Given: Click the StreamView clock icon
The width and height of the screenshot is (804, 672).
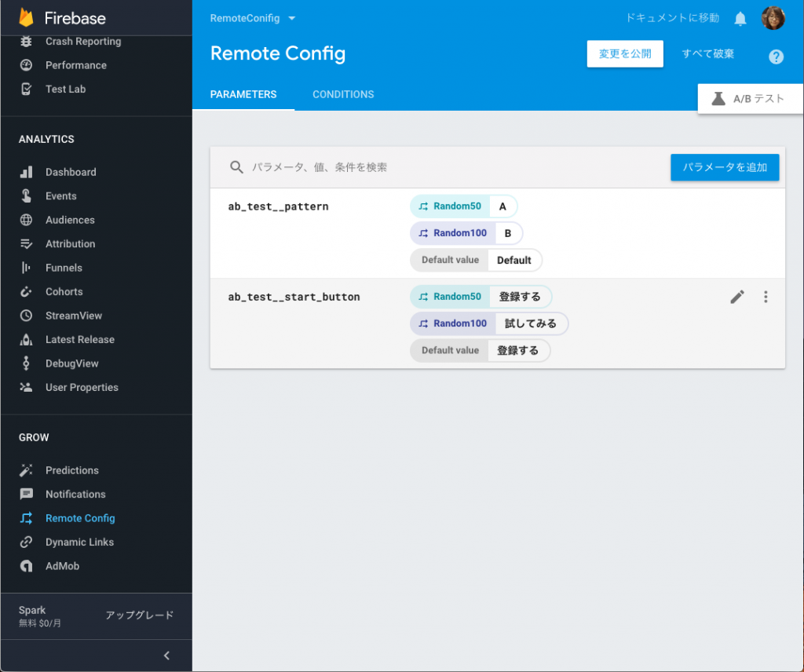Looking at the screenshot, I should click(26, 316).
